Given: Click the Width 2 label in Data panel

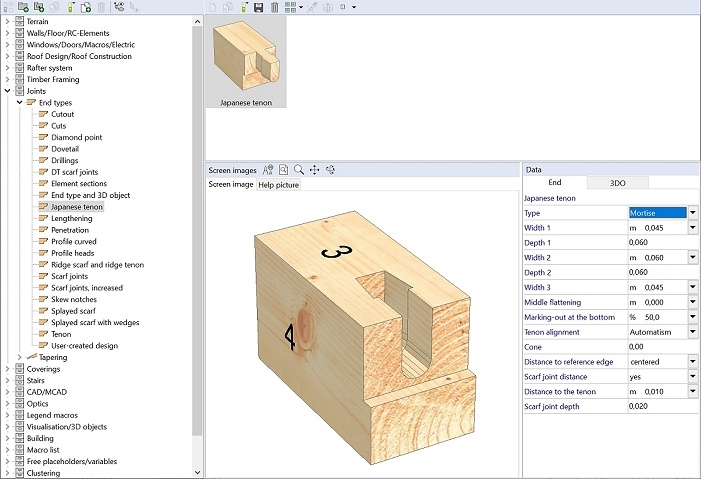Looking at the screenshot, I should tap(537, 258).
